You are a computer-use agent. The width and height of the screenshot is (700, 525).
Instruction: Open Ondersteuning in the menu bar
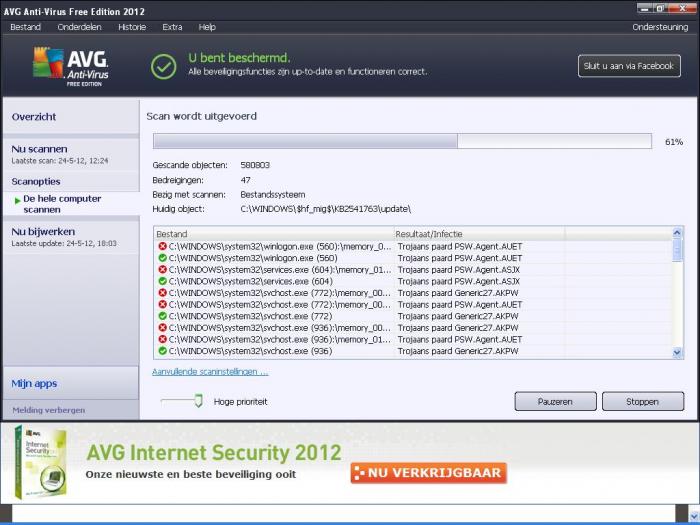coord(660,27)
